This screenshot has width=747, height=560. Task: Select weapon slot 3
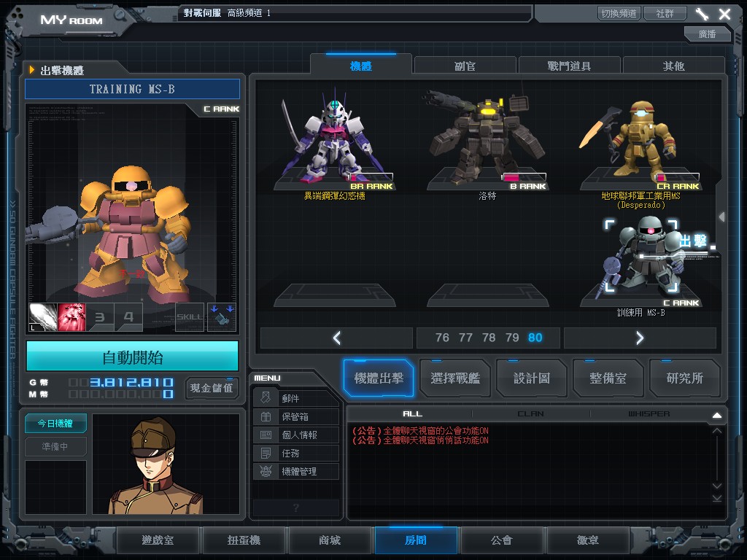click(x=100, y=316)
